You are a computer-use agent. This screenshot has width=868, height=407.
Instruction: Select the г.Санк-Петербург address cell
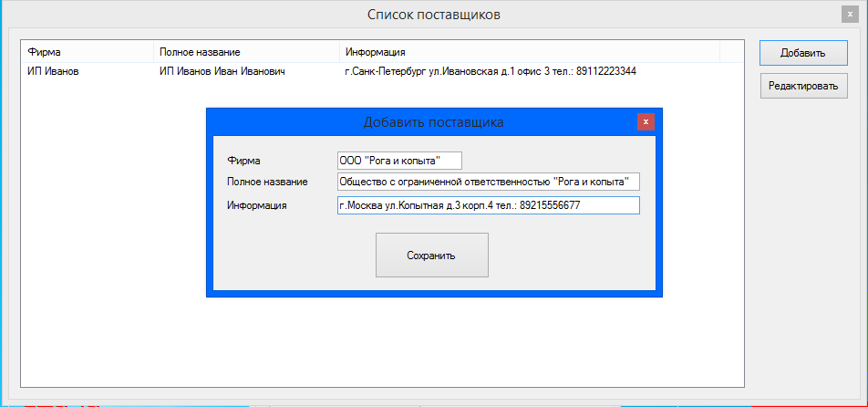click(x=490, y=71)
